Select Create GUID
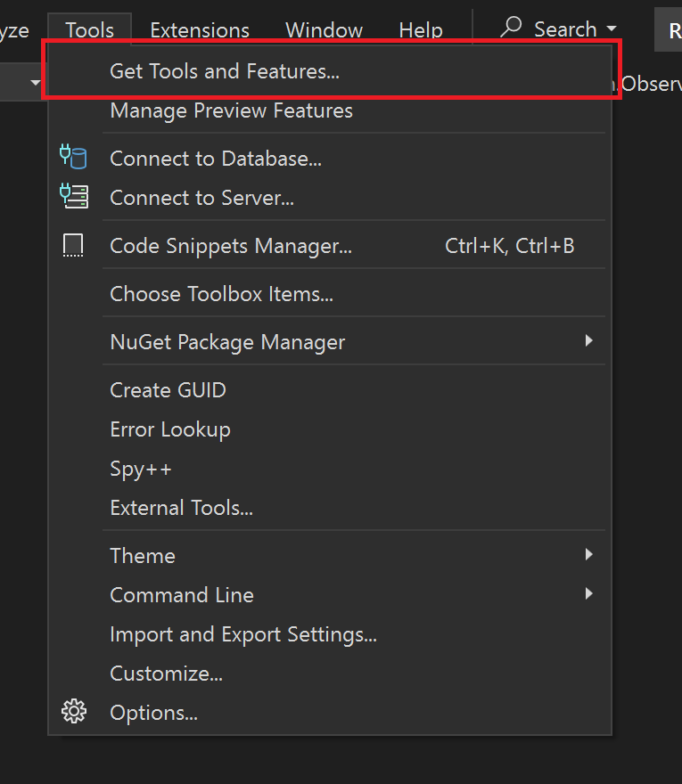 click(330, 390)
